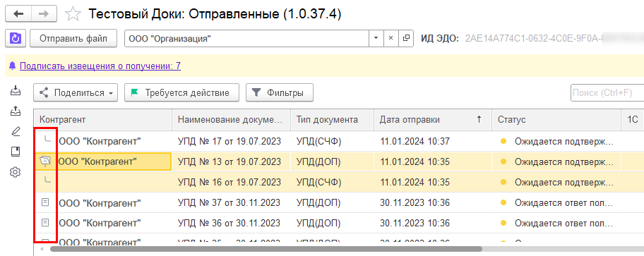Click the Отправить файл button

click(x=73, y=39)
